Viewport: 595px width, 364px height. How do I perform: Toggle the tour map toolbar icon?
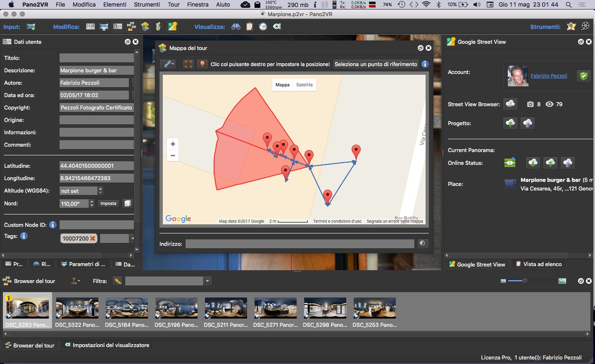tap(145, 26)
